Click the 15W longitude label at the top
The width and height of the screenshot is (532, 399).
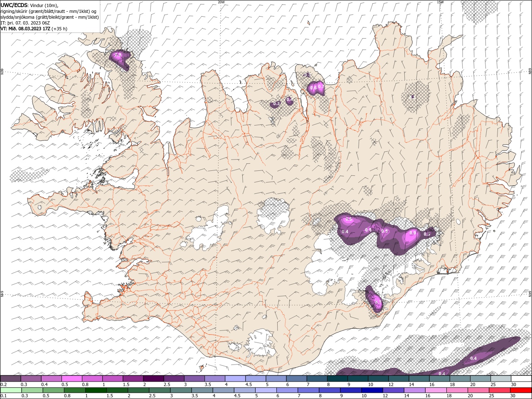pos(440,2)
